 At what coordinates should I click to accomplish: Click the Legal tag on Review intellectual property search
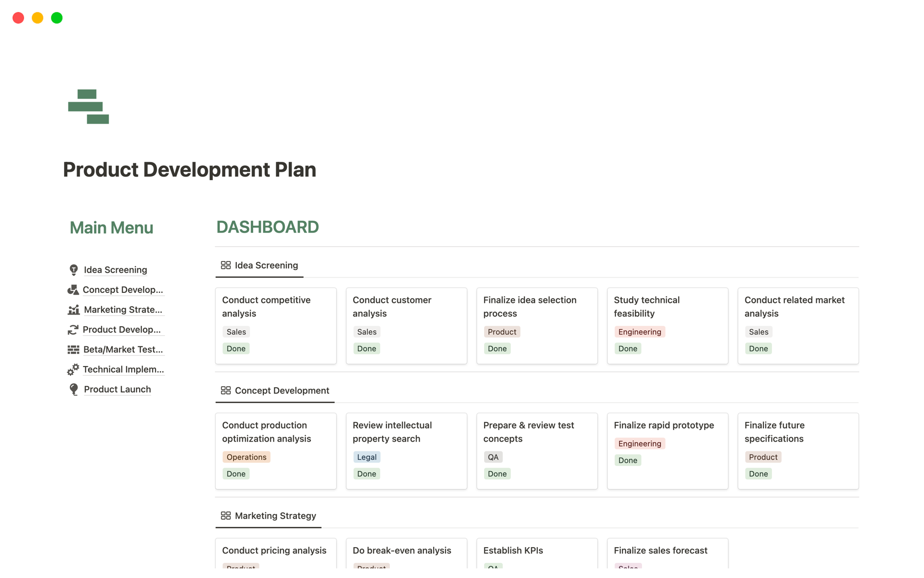tap(367, 457)
